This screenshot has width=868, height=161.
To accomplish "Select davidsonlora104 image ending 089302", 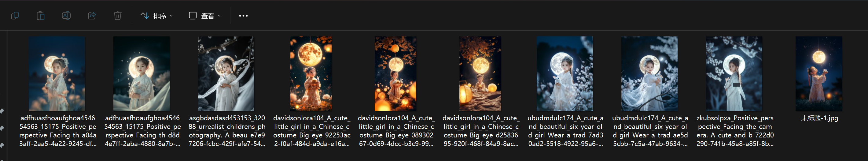I will (395, 73).
